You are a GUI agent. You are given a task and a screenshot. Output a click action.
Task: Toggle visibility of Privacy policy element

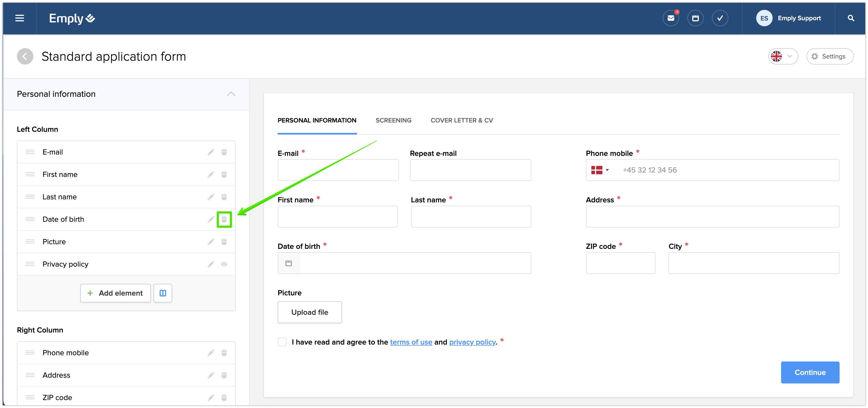point(224,264)
